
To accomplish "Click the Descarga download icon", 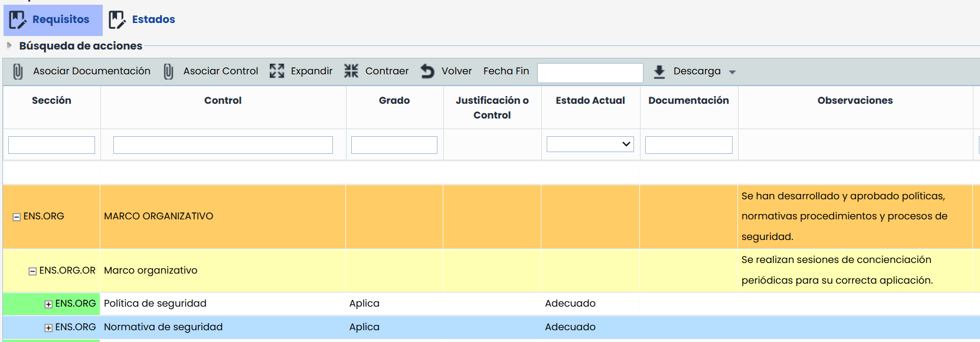I will tap(659, 71).
